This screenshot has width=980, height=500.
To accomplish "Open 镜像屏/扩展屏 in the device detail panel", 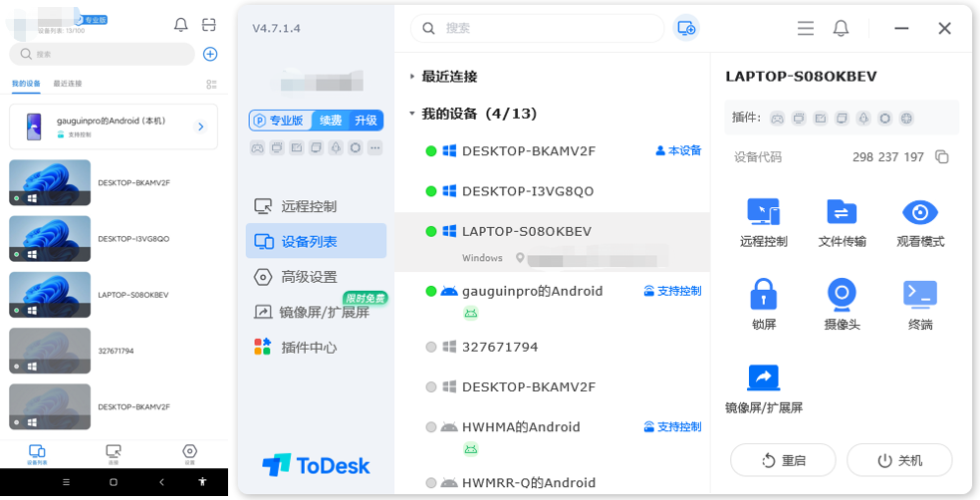I will coord(764,388).
